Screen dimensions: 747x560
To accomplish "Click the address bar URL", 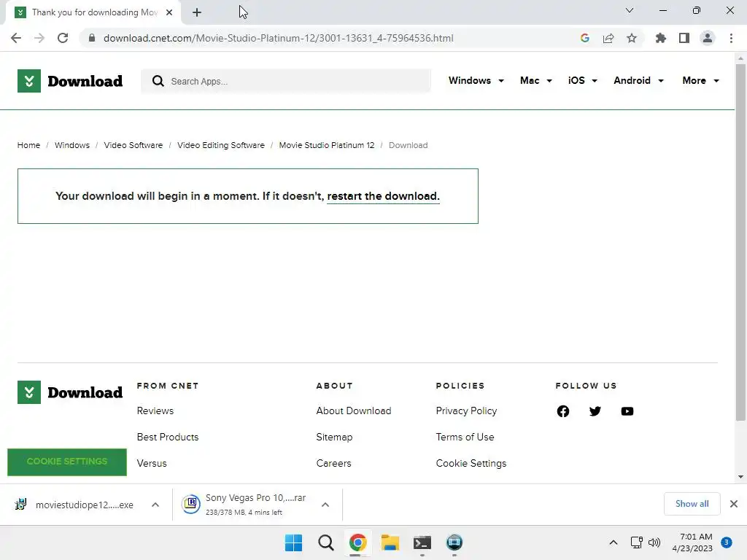I will click(x=278, y=38).
